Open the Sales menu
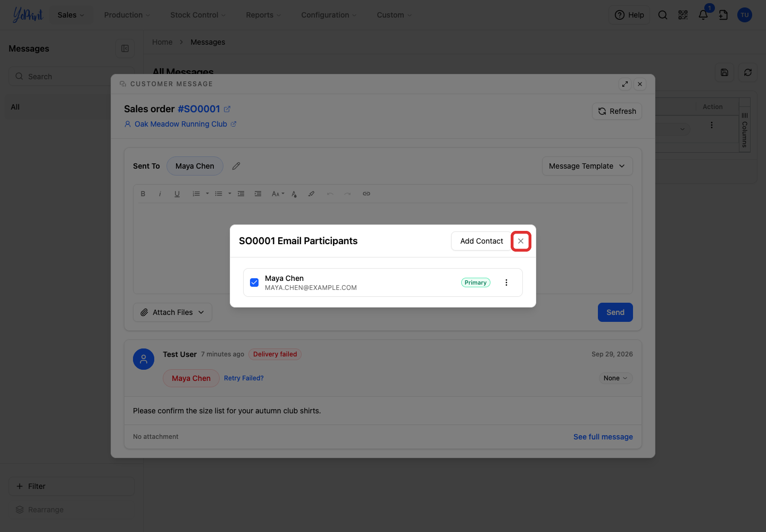The image size is (766, 532). pyautogui.click(x=71, y=15)
